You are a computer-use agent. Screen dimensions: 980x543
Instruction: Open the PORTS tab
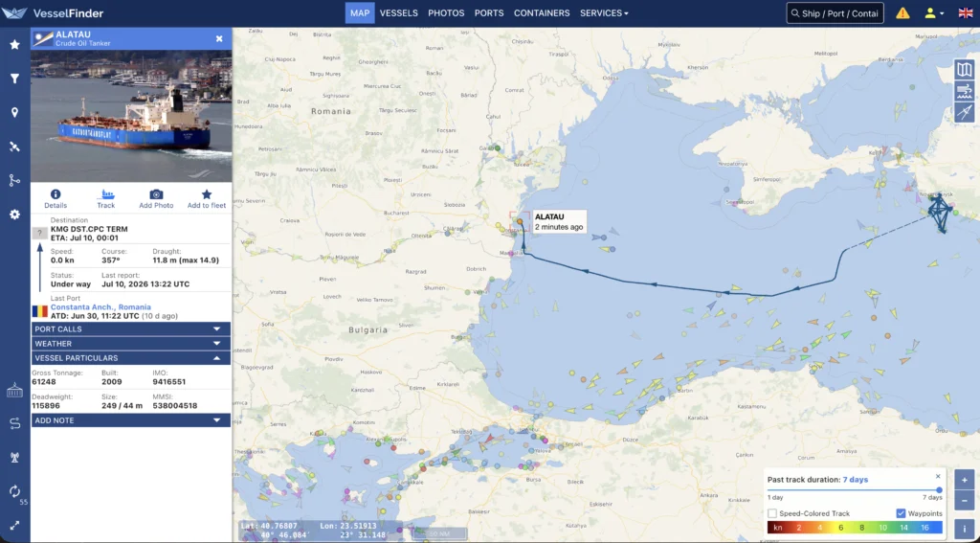point(489,13)
